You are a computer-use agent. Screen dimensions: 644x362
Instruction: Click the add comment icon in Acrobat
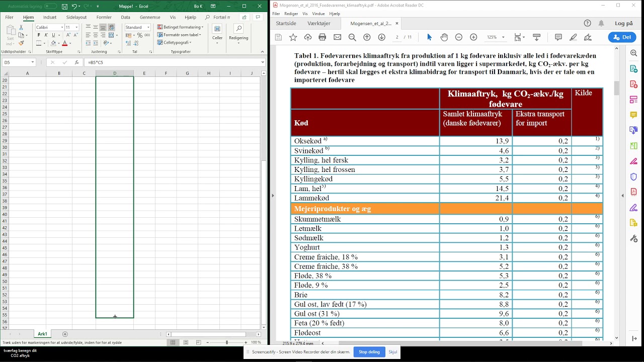(558, 37)
